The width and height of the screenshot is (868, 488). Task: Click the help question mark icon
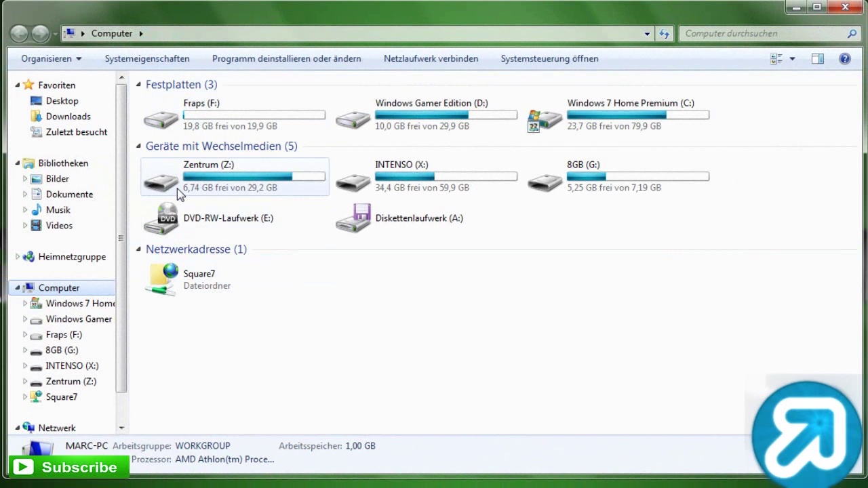[x=845, y=59]
